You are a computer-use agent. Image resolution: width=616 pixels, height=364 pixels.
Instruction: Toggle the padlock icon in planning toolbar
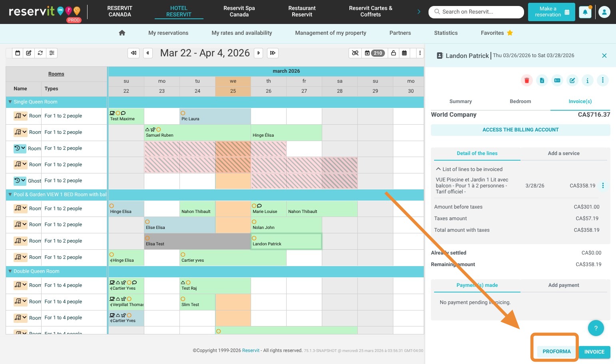(x=393, y=53)
